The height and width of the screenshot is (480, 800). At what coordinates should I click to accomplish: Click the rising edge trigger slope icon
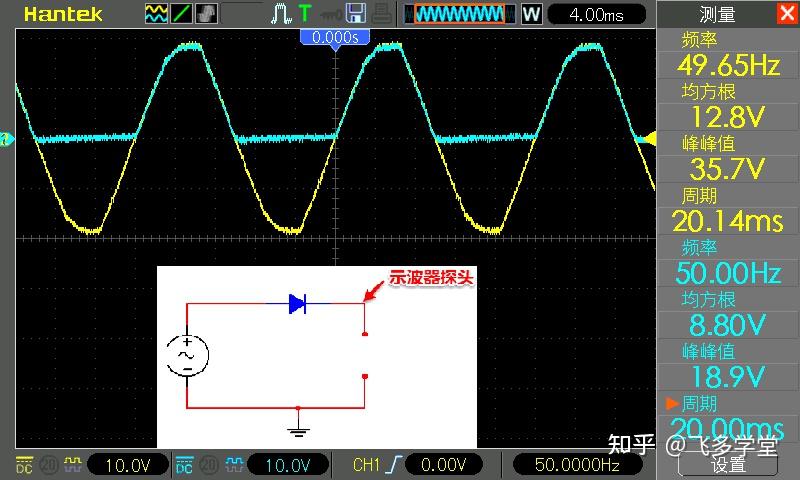point(394,465)
